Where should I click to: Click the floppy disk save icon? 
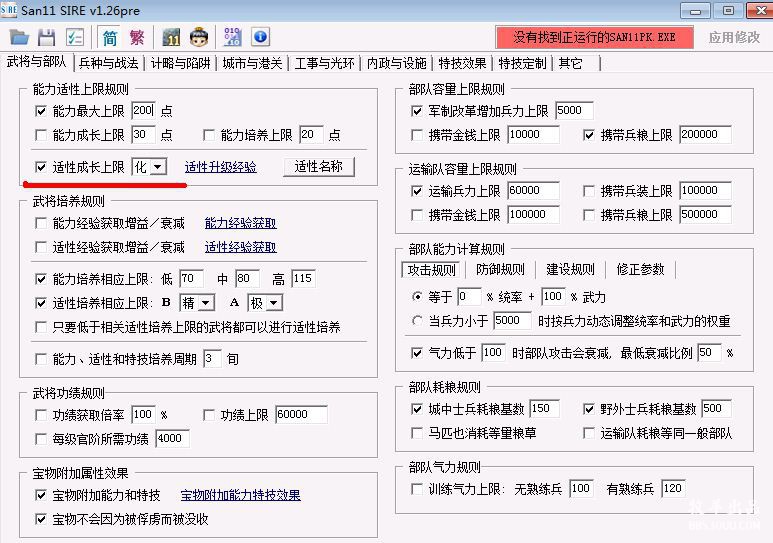(x=47, y=37)
